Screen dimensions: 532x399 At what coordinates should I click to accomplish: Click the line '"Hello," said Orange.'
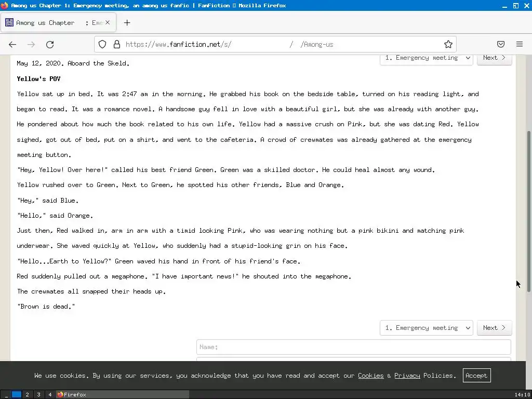click(x=55, y=216)
